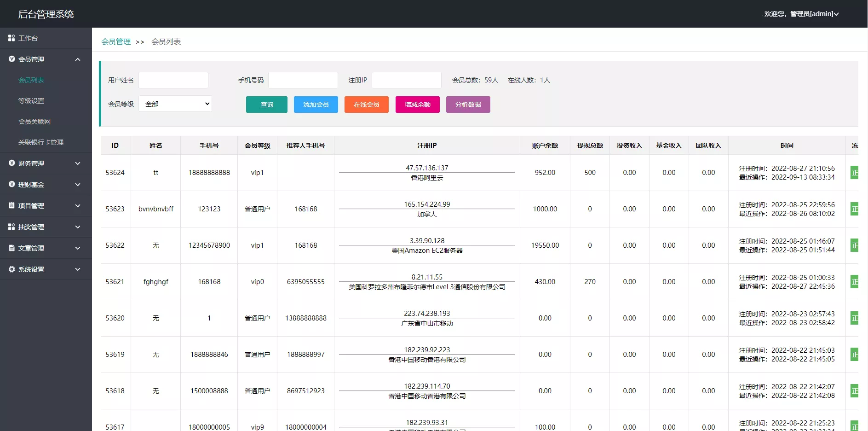Image resolution: width=868 pixels, height=431 pixels.
Task: Select 等级设置 in the sidebar menu
Action: tap(31, 101)
